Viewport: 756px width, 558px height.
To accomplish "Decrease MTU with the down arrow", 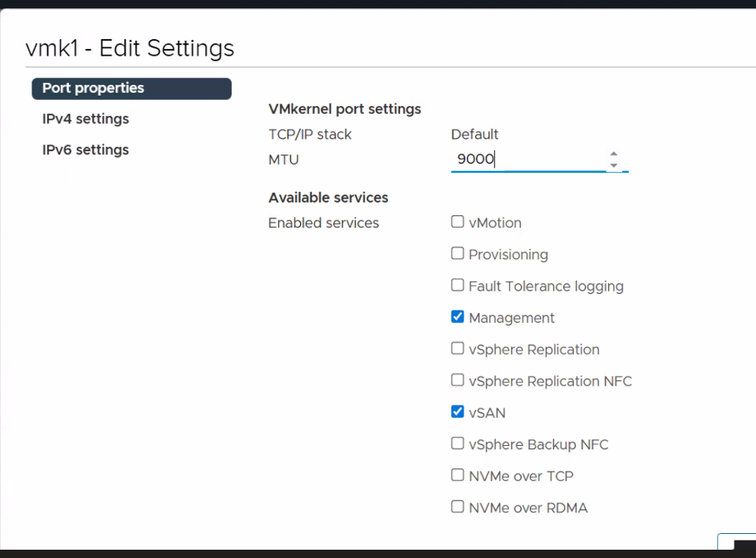I will [613, 165].
